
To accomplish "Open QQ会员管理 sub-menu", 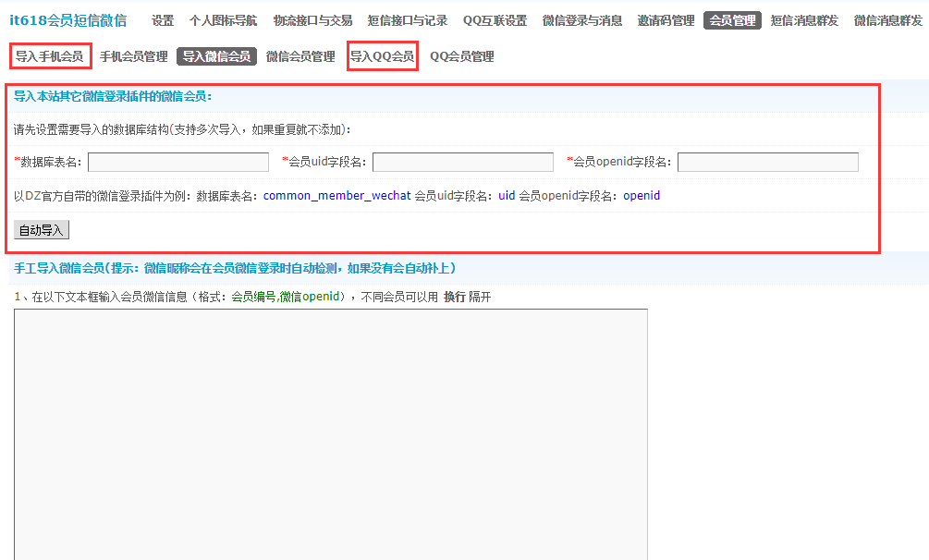I will point(462,56).
